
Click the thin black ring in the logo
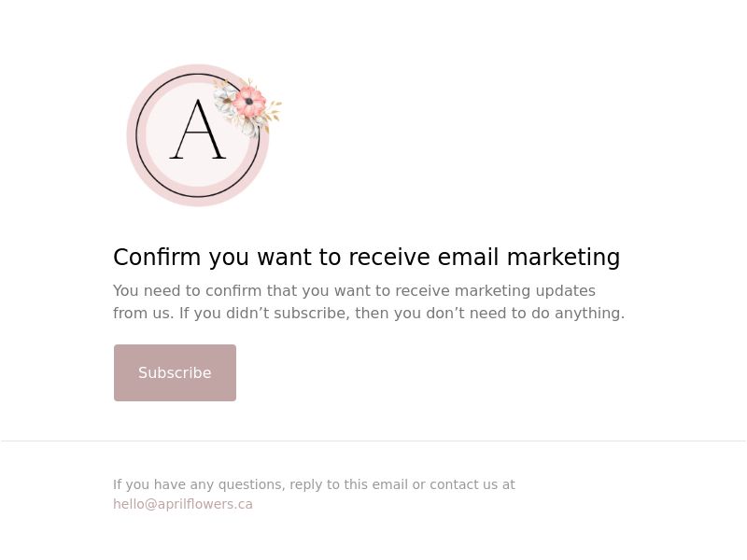136,135
